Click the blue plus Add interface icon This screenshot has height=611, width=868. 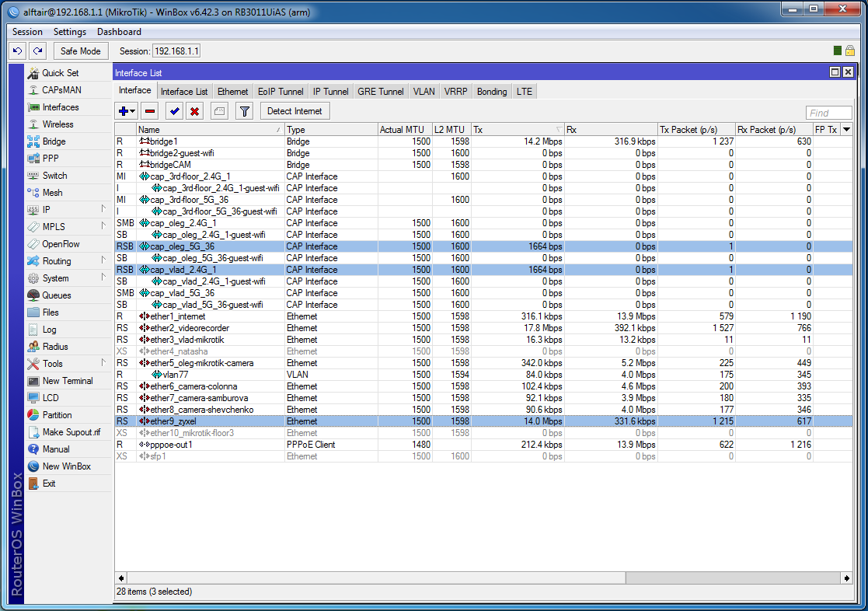click(123, 111)
